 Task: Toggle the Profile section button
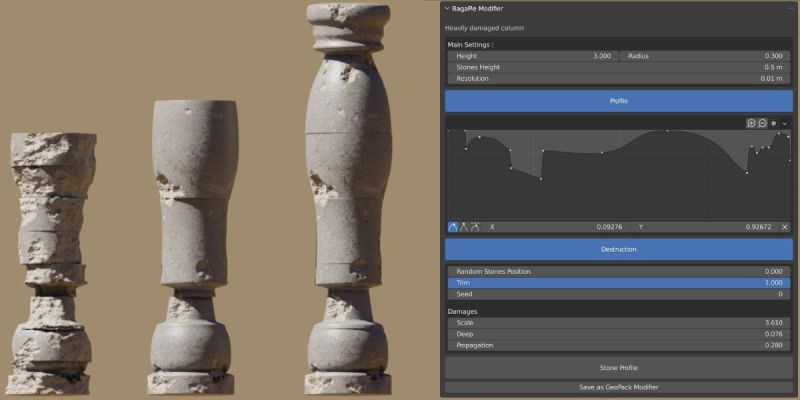618,101
